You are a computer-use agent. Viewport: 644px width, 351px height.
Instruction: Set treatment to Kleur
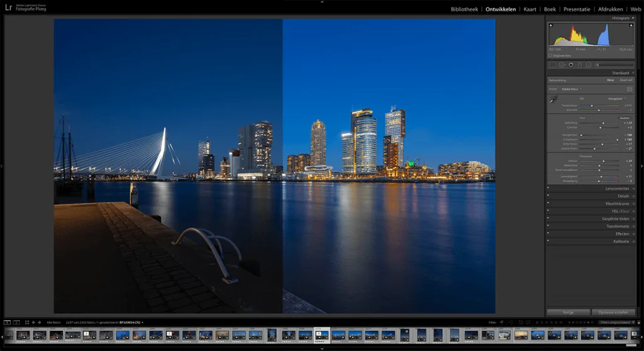tap(611, 80)
